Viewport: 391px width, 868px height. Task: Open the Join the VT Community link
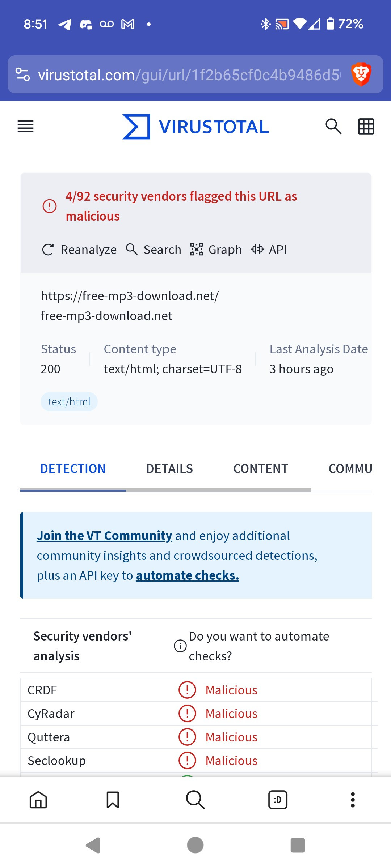(104, 536)
